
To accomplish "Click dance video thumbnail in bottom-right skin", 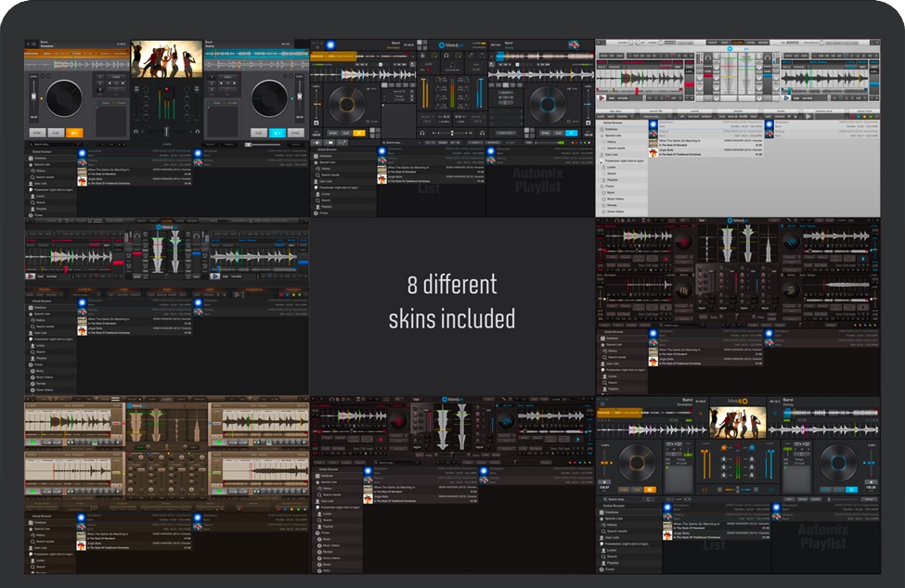I will (x=738, y=422).
